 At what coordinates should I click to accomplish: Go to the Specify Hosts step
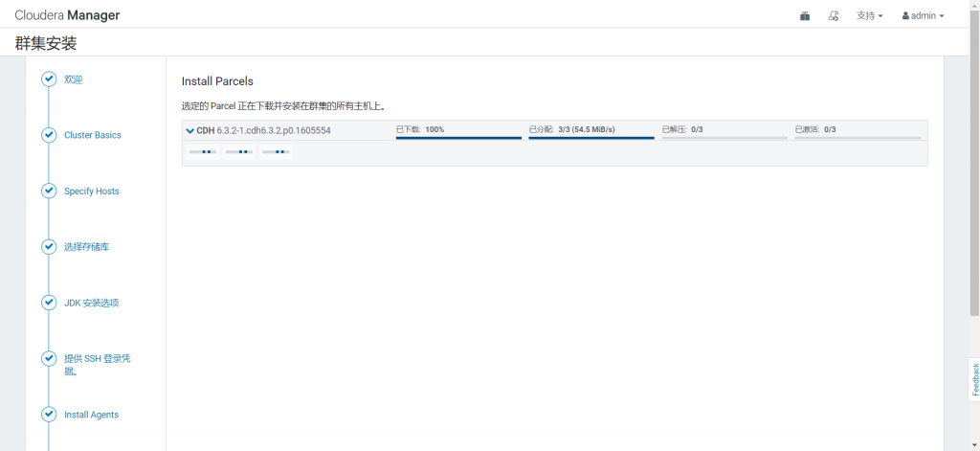91,191
